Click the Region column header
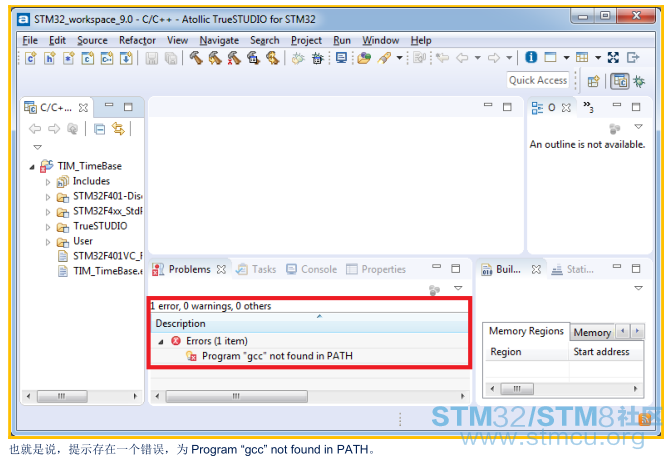This screenshot has width=669, height=462. (x=526, y=352)
